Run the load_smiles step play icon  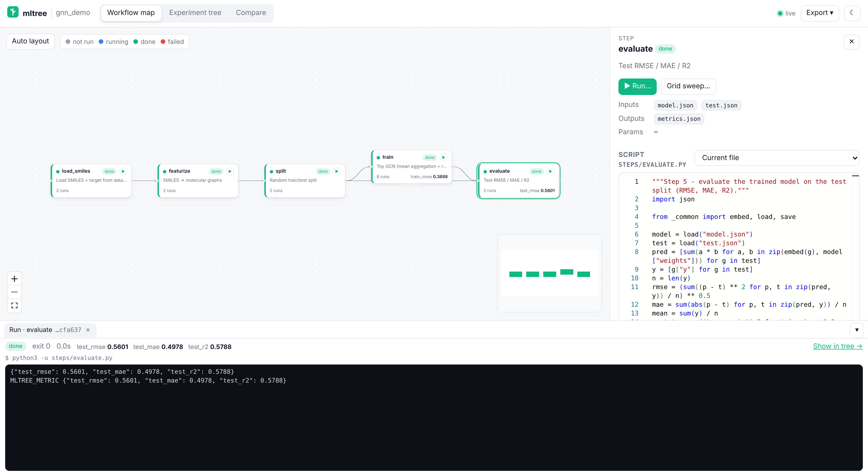[123, 171]
